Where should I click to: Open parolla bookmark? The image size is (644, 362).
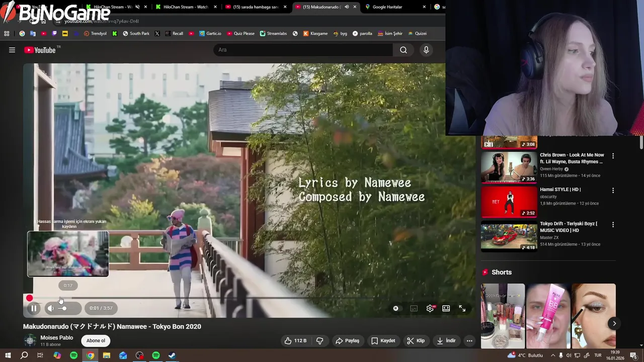(x=362, y=34)
